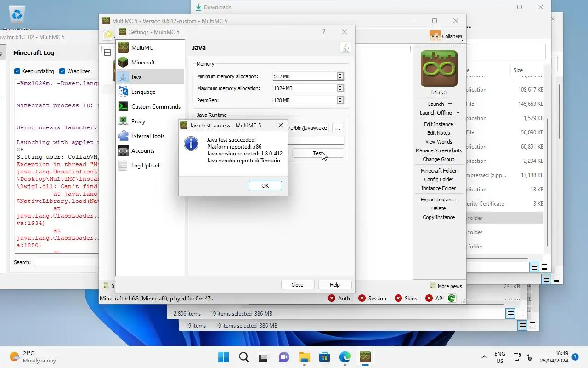
Task: Click the Session status icon
Action: pyautogui.click(x=362, y=298)
